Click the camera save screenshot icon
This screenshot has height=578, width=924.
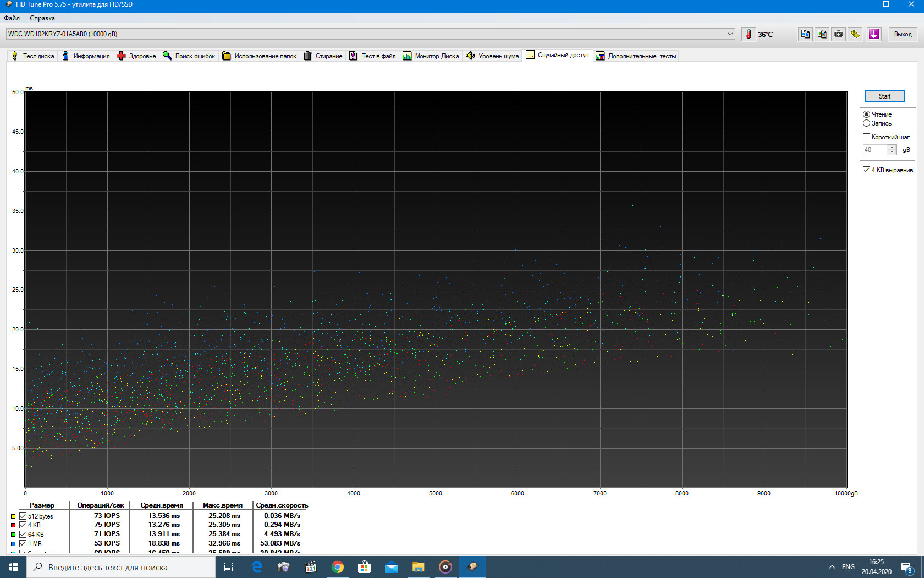click(838, 34)
